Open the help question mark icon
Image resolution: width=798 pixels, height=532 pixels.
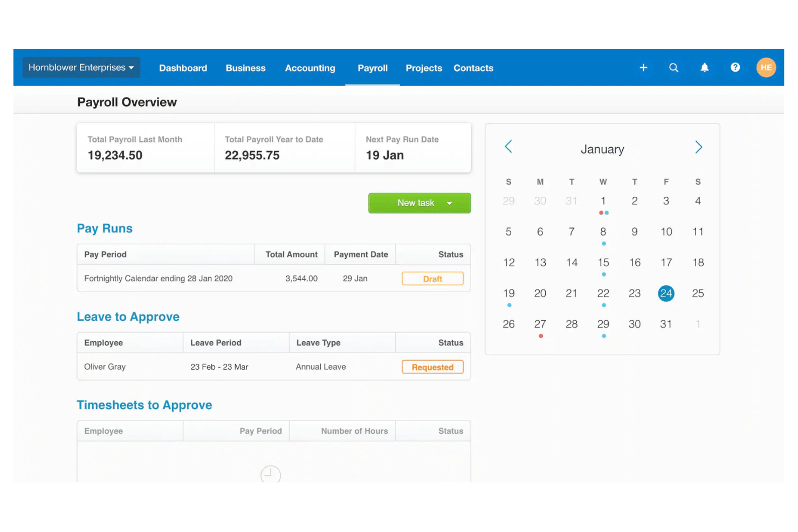pyautogui.click(x=735, y=67)
